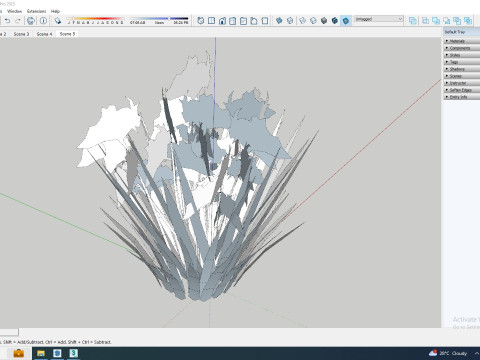
Task: Switch to the Front view icon
Action: point(222,21)
